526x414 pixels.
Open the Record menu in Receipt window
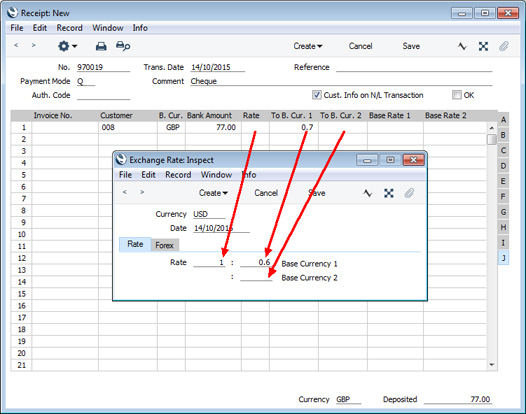click(69, 28)
